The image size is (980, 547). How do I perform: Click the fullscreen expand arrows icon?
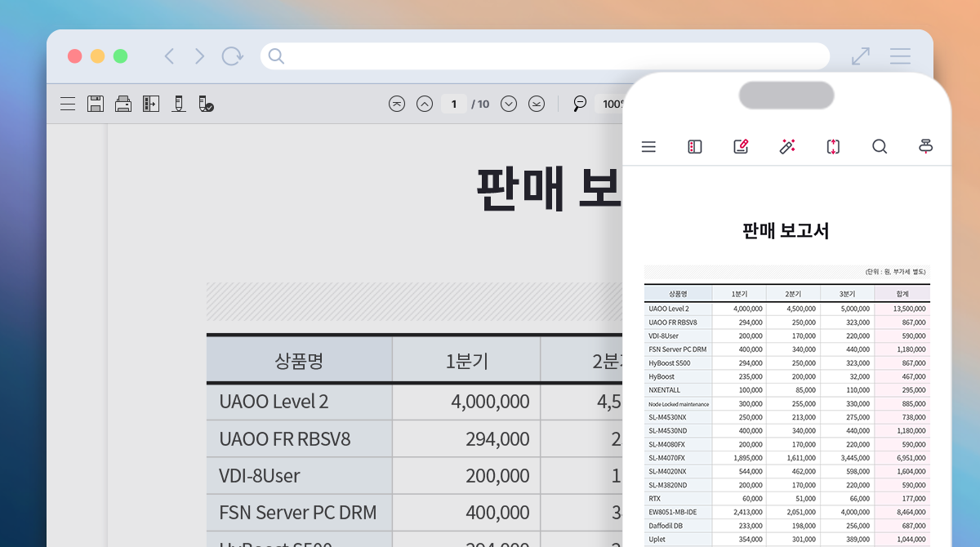click(861, 56)
